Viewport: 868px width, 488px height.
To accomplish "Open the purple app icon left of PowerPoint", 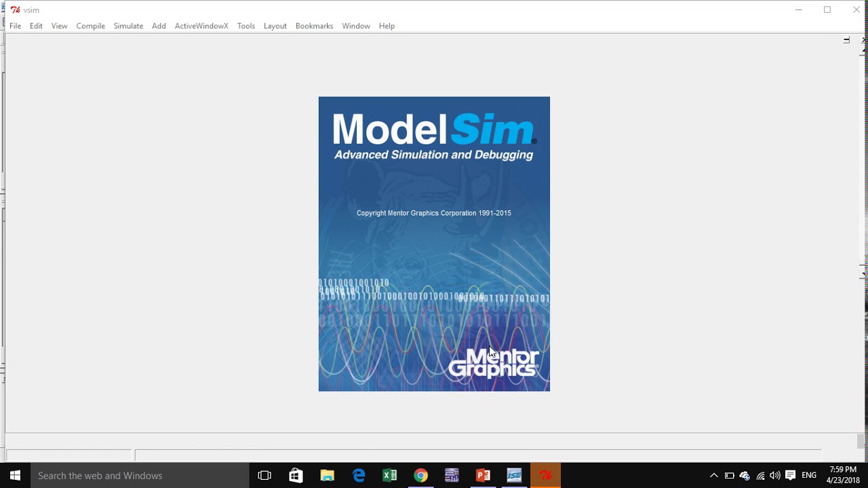I will pos(452,476).
